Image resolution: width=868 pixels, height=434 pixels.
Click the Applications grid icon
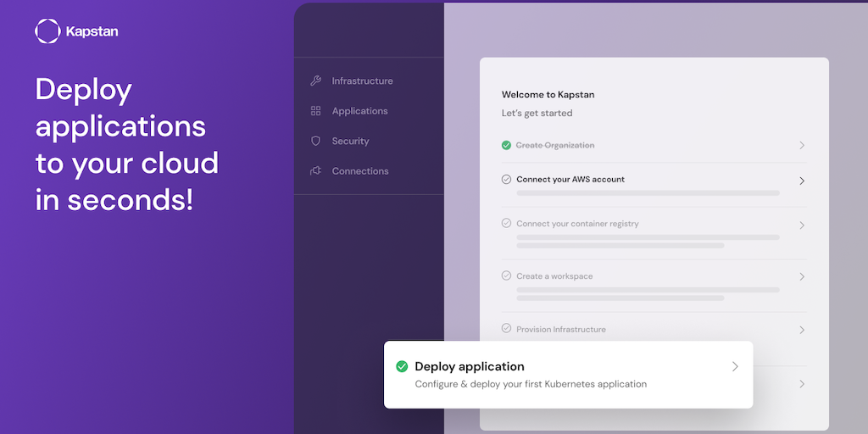coord(316,111)
